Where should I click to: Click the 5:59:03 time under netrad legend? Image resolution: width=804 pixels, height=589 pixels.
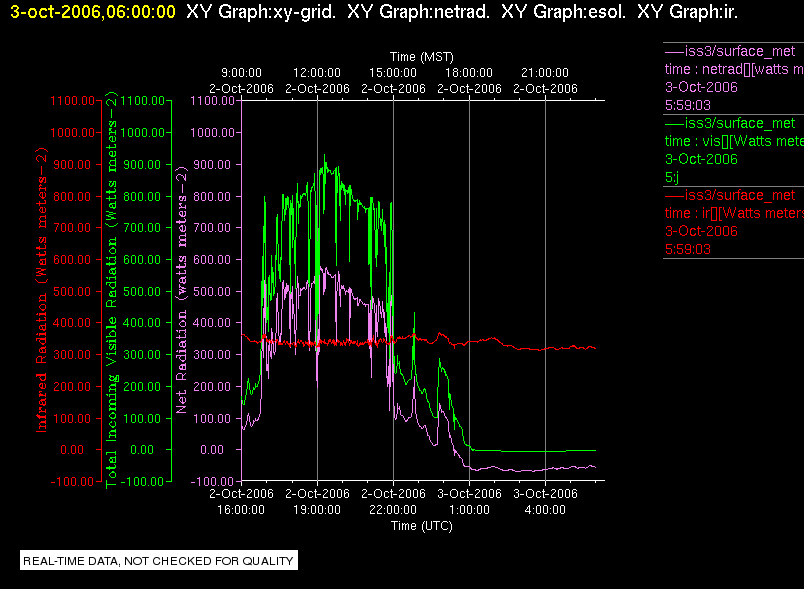click(x=688, y=106)
